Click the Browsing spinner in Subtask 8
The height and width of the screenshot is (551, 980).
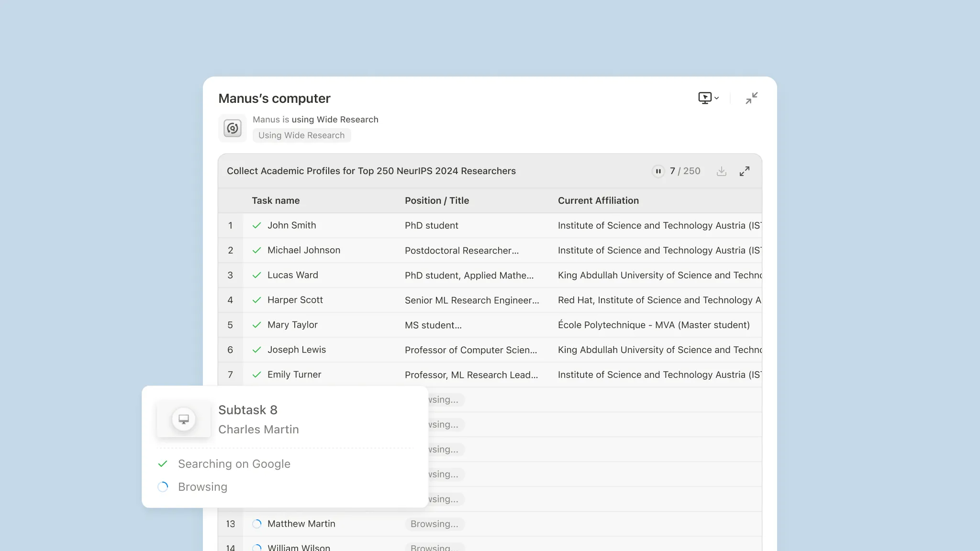[163, 487]
